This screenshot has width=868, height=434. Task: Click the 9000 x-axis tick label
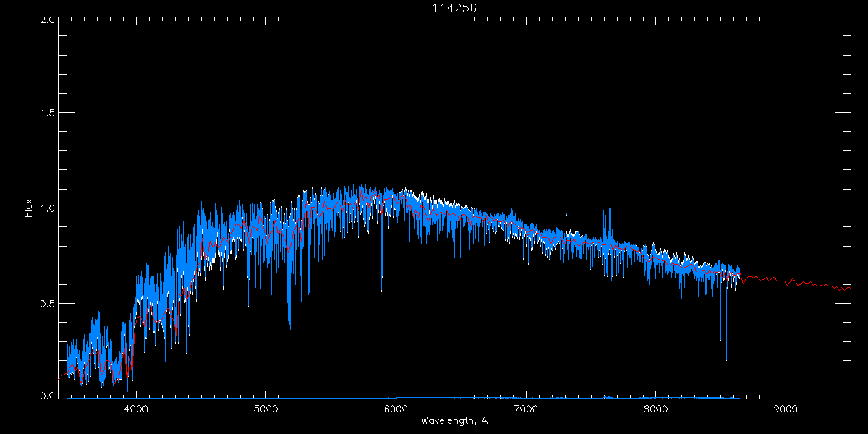point(786,409)
